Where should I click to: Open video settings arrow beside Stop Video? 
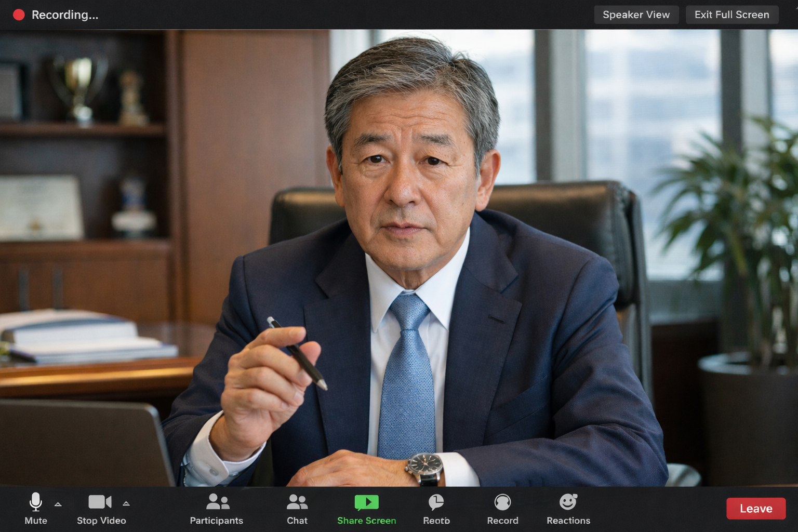tap(126, 503)
